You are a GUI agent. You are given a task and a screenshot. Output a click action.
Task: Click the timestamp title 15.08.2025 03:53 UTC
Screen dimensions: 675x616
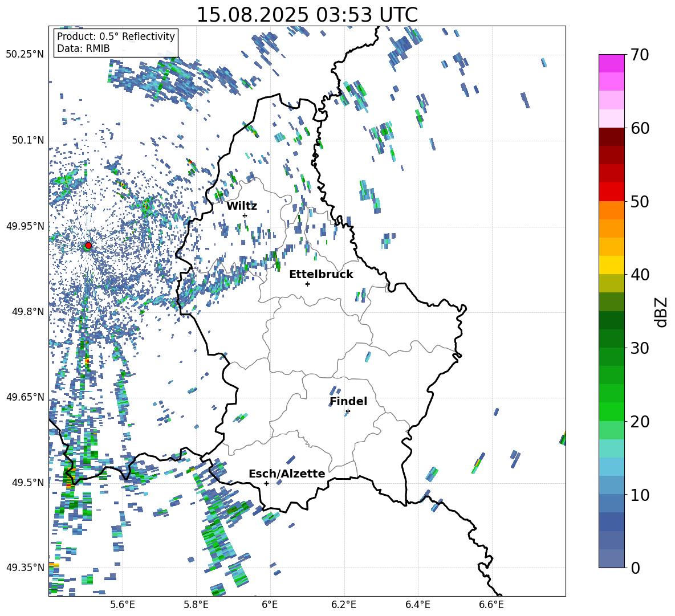pos(307,15)
